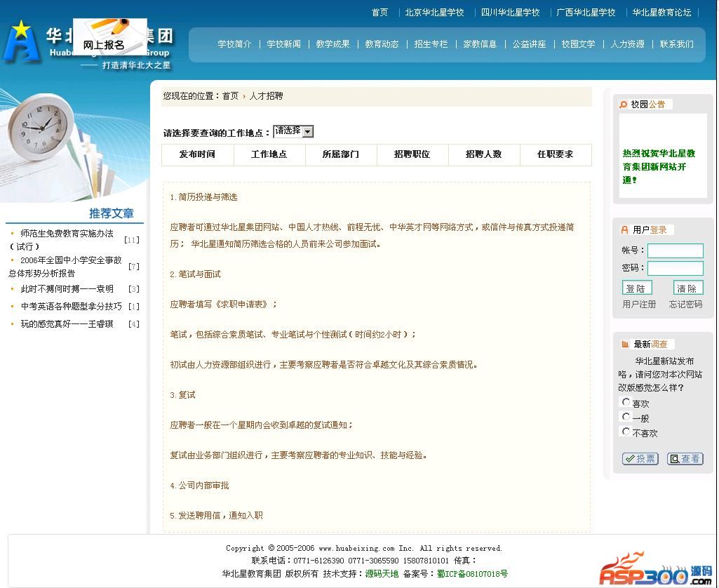Open the 学校简介 menu item
719x588 pixels.
(x=234, y=44)
